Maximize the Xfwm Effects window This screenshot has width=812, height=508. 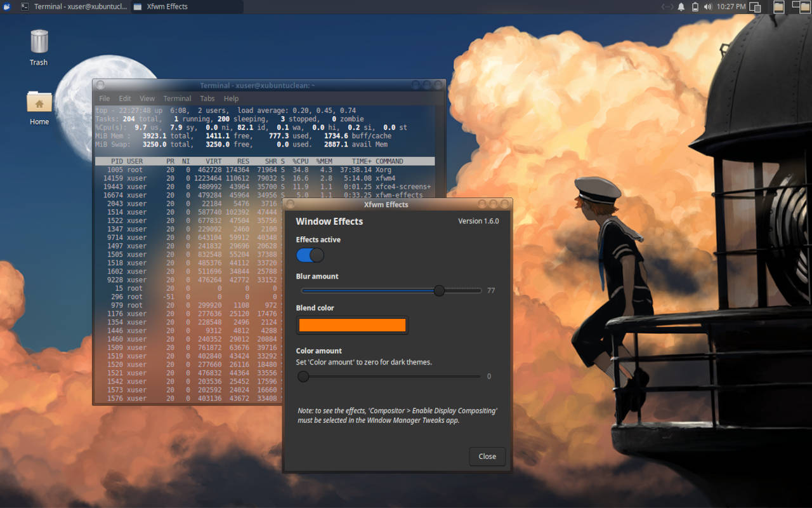pyautogui.click(x=494, y=204)
